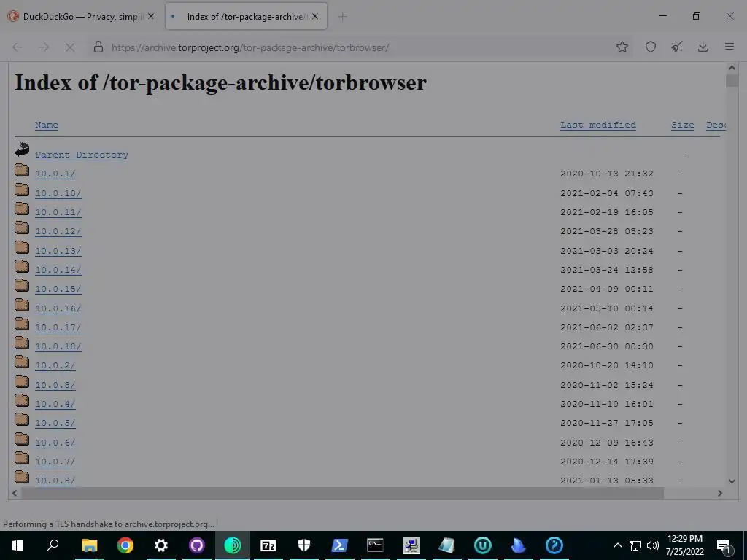Open File Explorer from the taskbar

click(89, 545)
